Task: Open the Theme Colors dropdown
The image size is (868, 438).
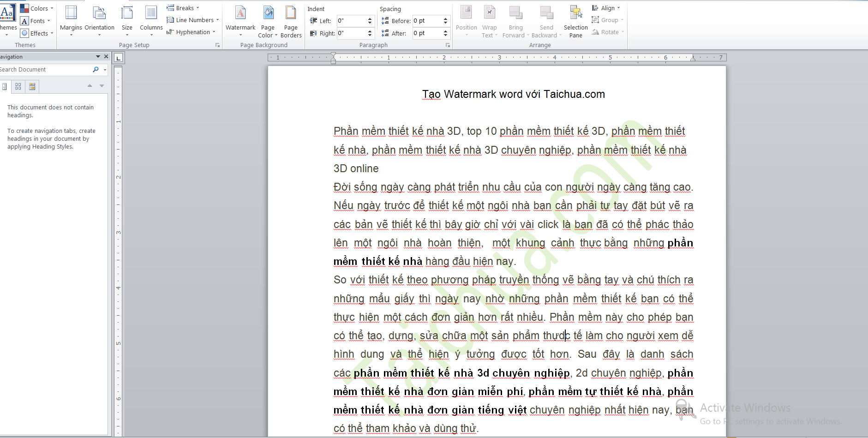Action: [x=37, y=8]
